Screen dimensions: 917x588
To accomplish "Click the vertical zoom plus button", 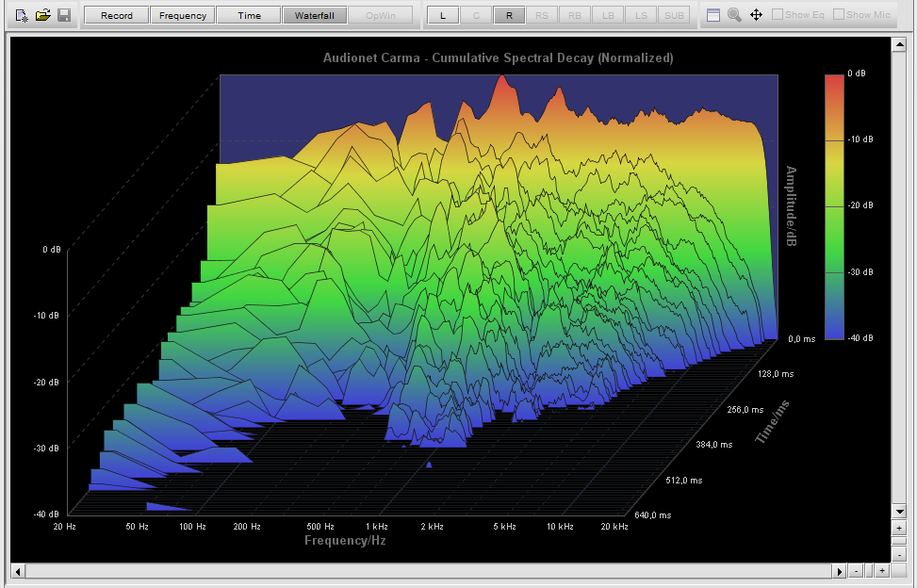I will click(899, 528).
